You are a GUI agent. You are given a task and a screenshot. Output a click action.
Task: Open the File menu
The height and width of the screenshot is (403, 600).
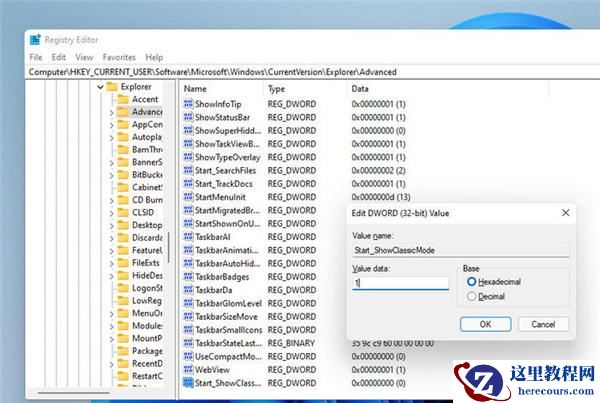point(36,57)
